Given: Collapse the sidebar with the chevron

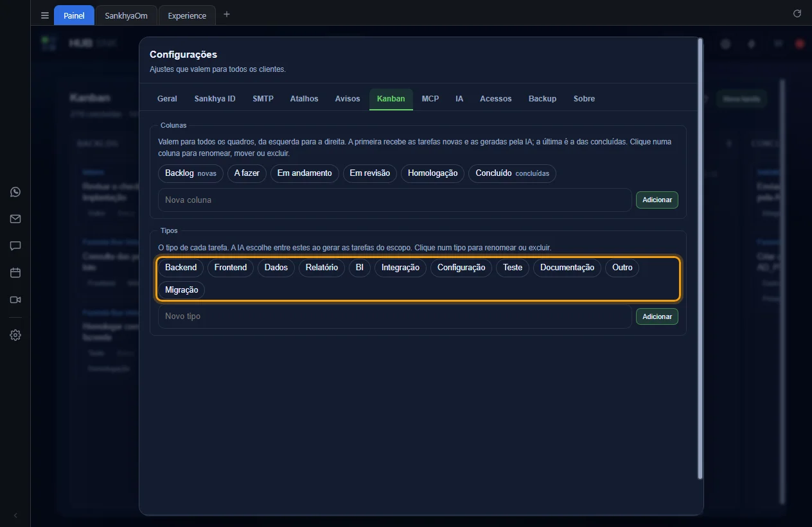Looking at the screenshot, I should click(15, 515).
